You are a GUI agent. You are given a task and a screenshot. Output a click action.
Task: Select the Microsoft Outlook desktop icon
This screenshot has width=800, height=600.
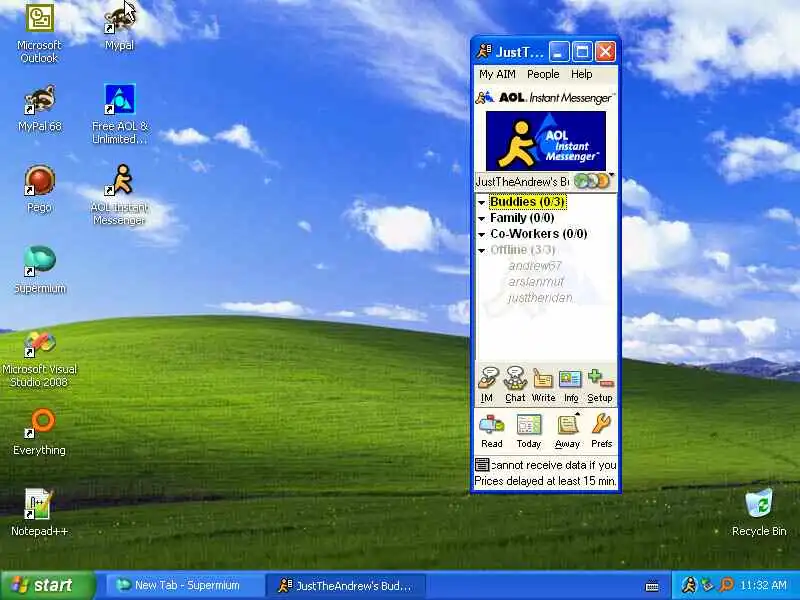39,34
